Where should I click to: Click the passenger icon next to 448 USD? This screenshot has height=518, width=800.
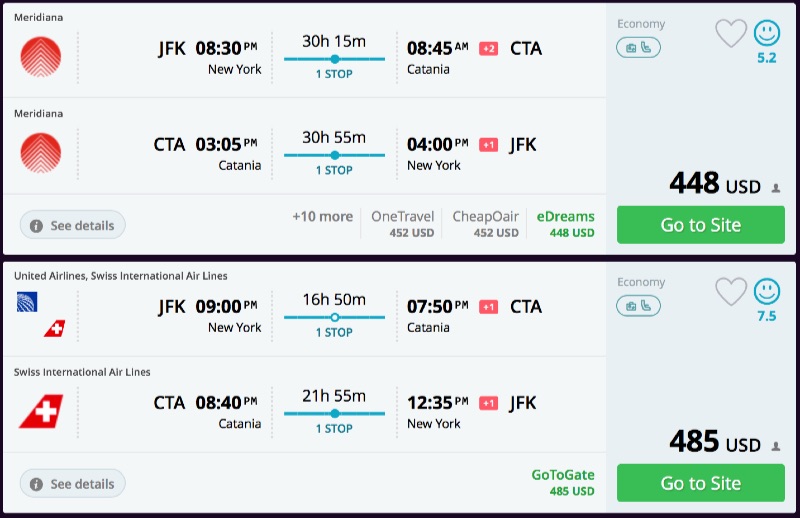click(x=776, y=188)
